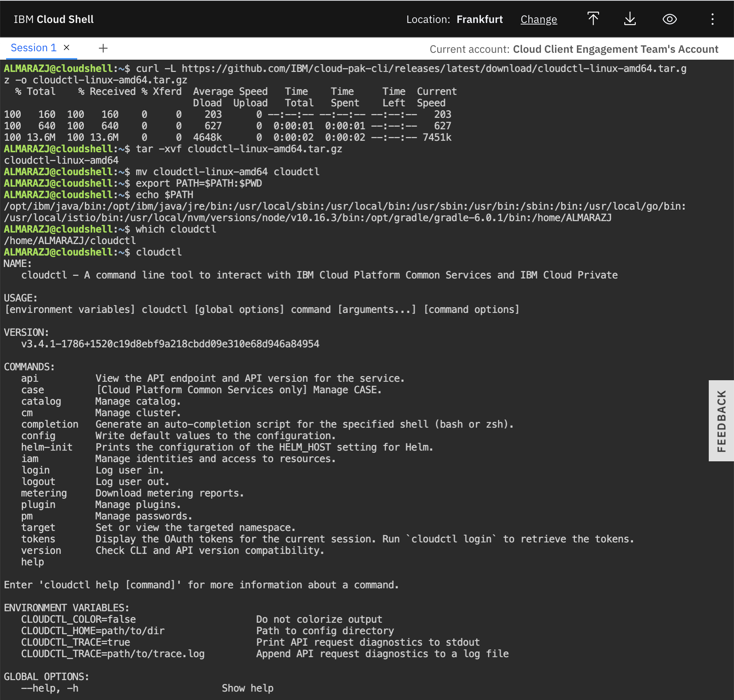Click 'Download metering reports.' description

[x=170, y=493]
